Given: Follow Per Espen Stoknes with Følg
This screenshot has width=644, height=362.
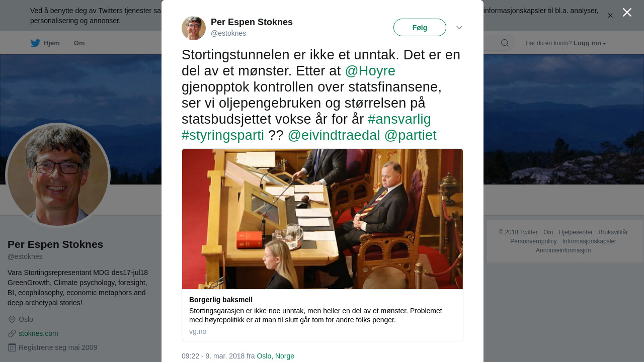Looking at the screenshot, I should click(x=420, y=28).
